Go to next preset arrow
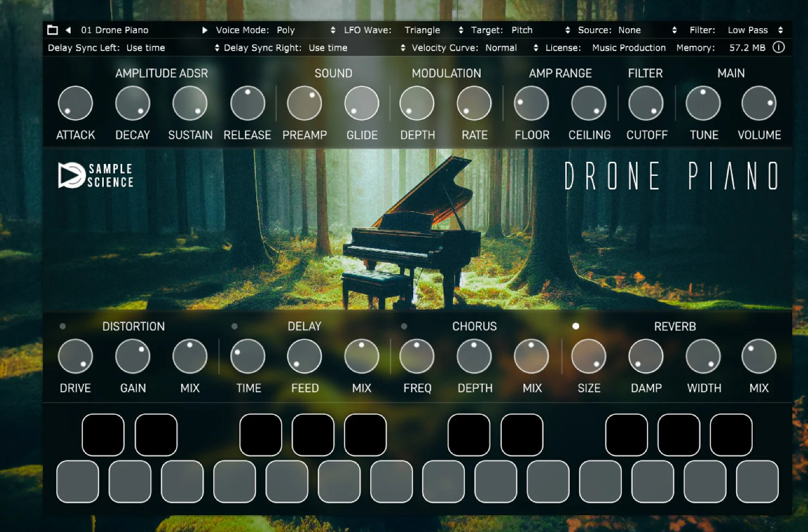This screenshot has width=808, height=532. [x=205, y=30]
